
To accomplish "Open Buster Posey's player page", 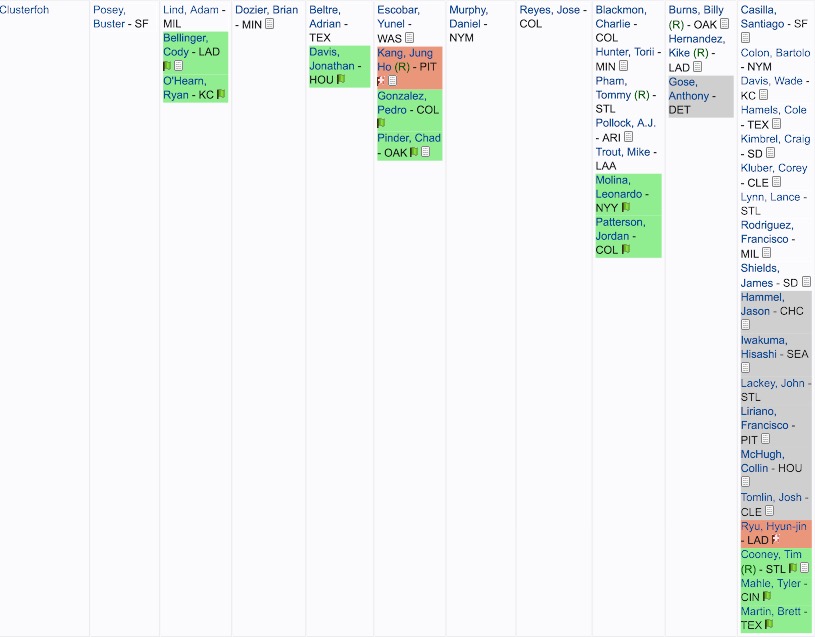I will tap(110, 17).
